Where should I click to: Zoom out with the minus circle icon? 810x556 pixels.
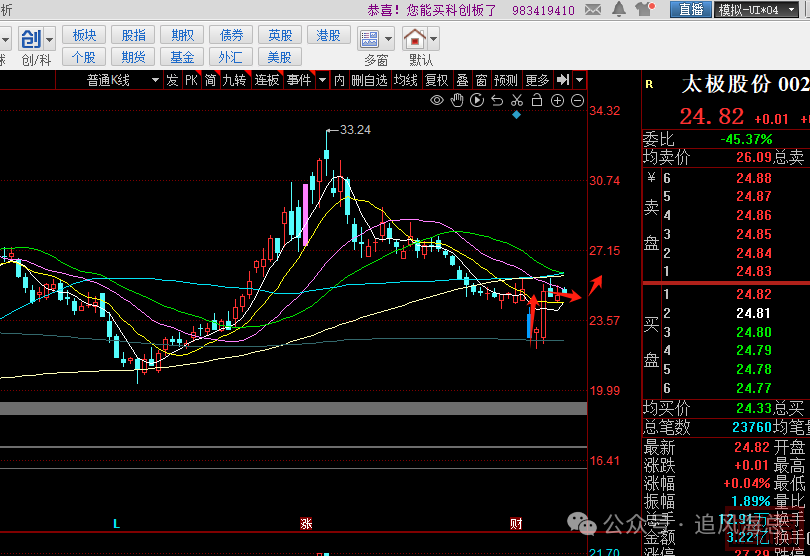click(578, 100)
